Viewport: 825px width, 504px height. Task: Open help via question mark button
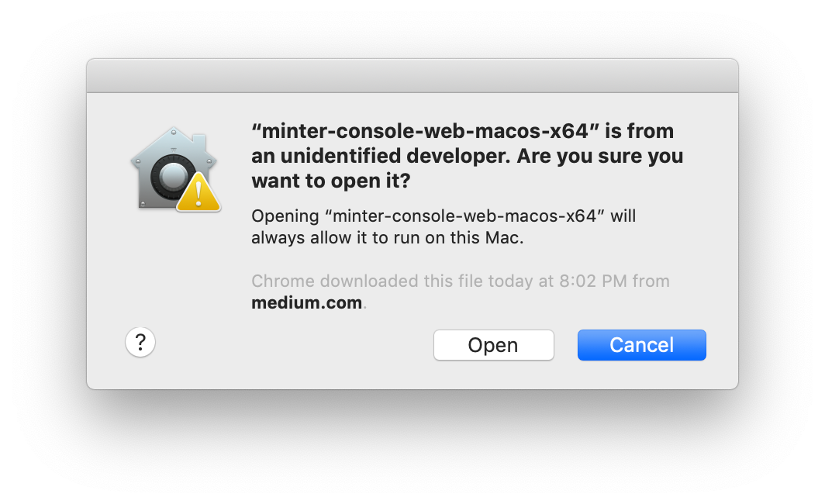(140, 341)
